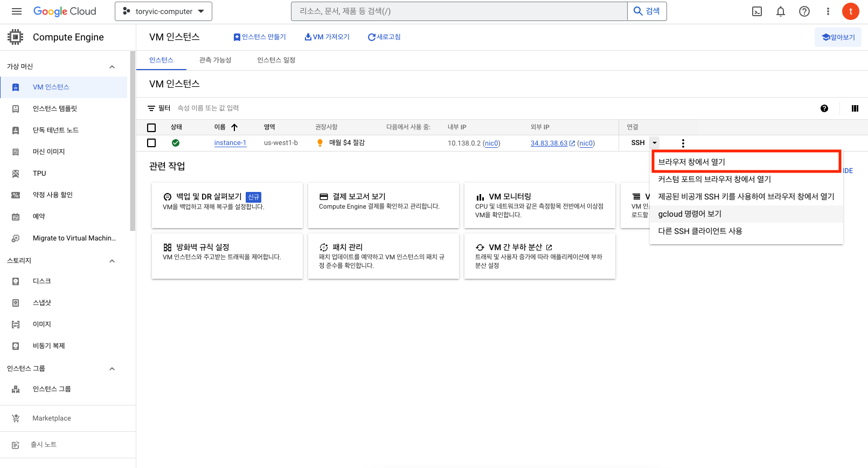
Task: Click the table help icon
Action: point(824,108)
